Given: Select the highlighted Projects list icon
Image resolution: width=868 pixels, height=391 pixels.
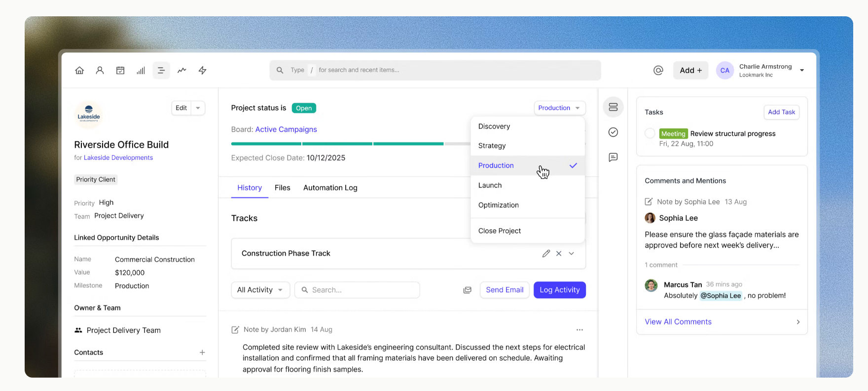Looking at the screenshot, I should (161, 71).
